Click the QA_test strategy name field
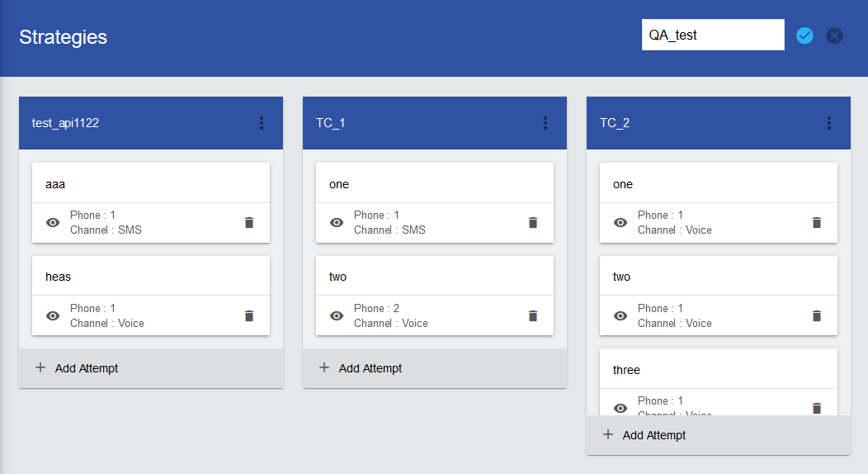868x474 pixels. click(713, 36)
